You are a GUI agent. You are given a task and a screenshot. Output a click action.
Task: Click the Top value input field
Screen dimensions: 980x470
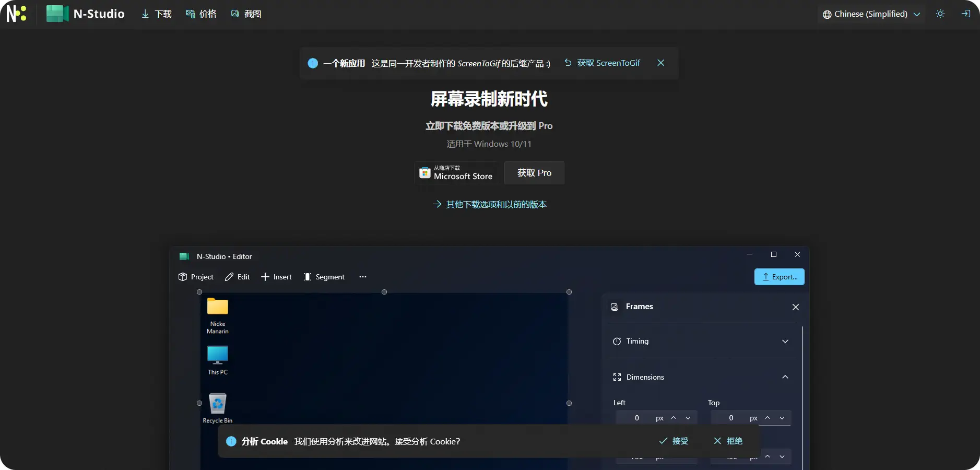click(730, 418)
